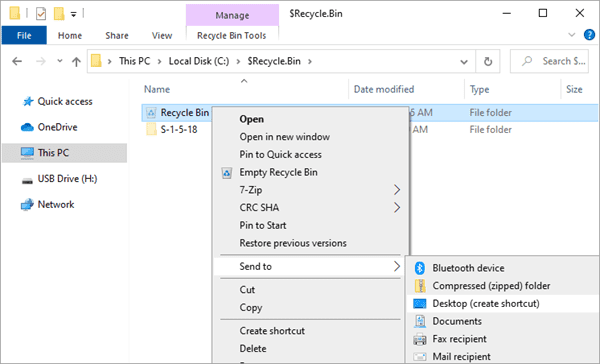Expand the chevron after $Recycle.Bin breadcrumb
This screenshot has width=600, height=364.
(x=310, y=61)
